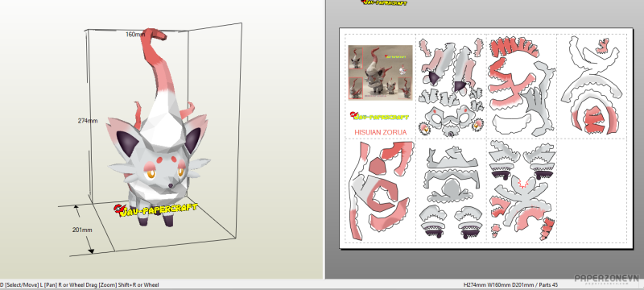Click the HISUIAN ZORUA title text
This screenshot has width=644, height=290.
click(x=380, y=132)
